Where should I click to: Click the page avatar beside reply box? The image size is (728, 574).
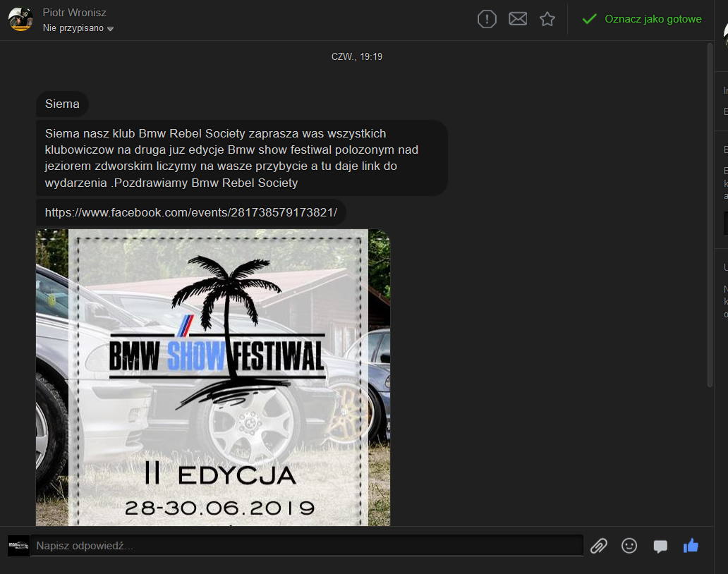point(18,546)
